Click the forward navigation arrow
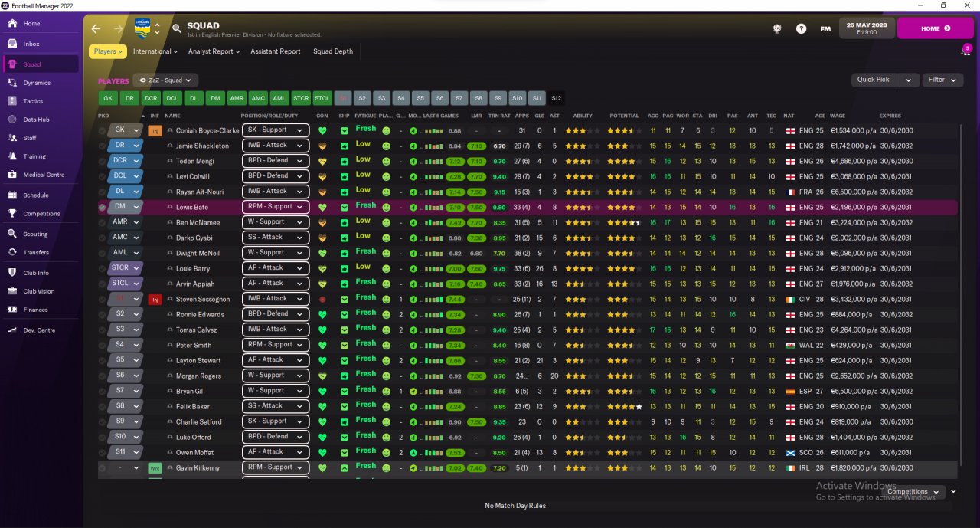Image resolution: width=980 pixels, height=528 pixels. pos(118,28)
